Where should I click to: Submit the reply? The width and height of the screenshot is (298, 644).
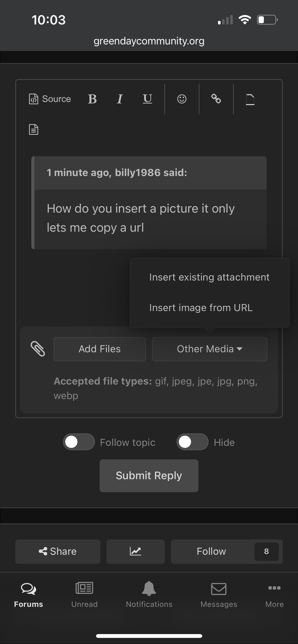[x=149, y=476]
